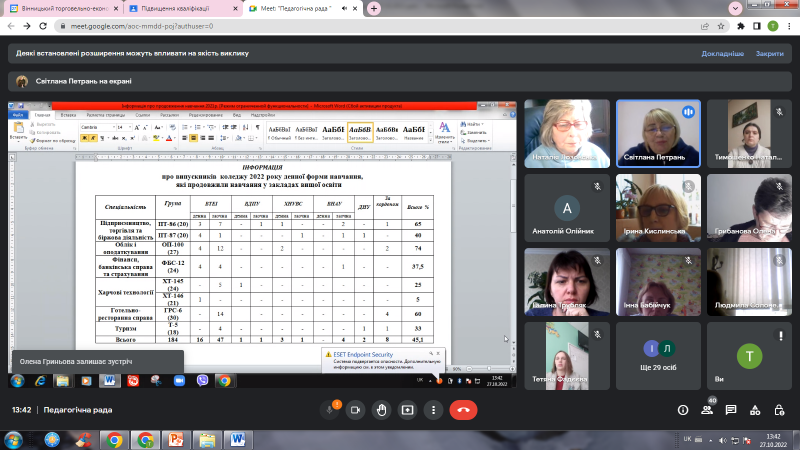Click the UK language indicator in tray
This screenshot has width=800, height=450.
click(x=687, y=439)
